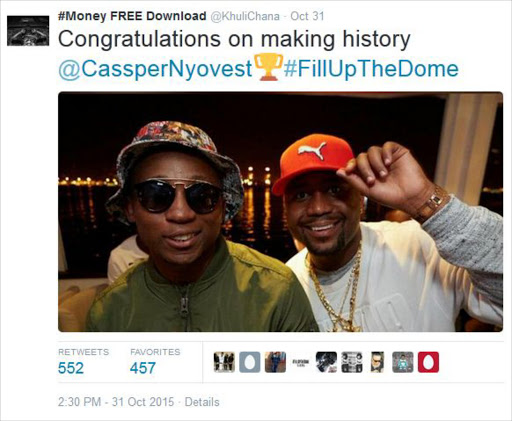Open the red egg avatar profile
The width and height of the screenshot is (512, 421).
[428, 362]
